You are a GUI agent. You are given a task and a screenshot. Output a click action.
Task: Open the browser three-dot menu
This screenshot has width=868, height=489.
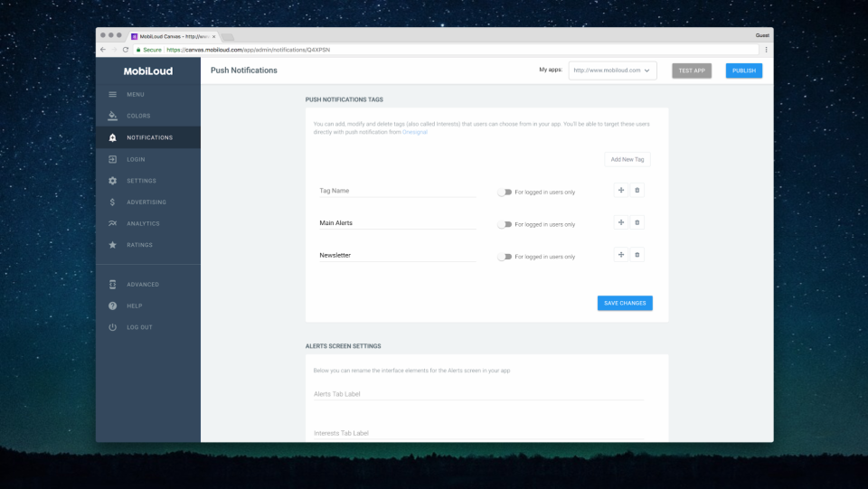[766, 50]
